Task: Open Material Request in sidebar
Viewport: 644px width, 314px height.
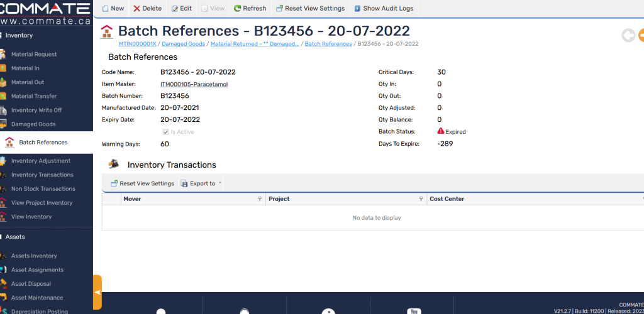Action: [x=34, y=54]
